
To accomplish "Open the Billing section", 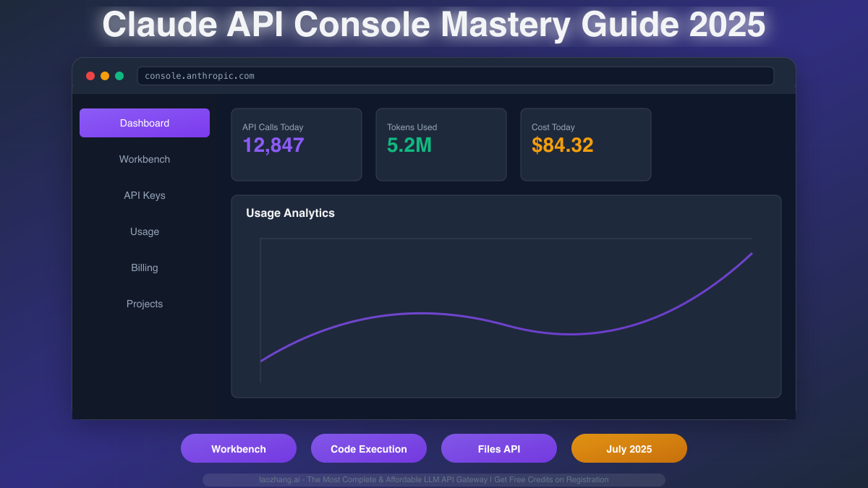I will click(145, 267).
